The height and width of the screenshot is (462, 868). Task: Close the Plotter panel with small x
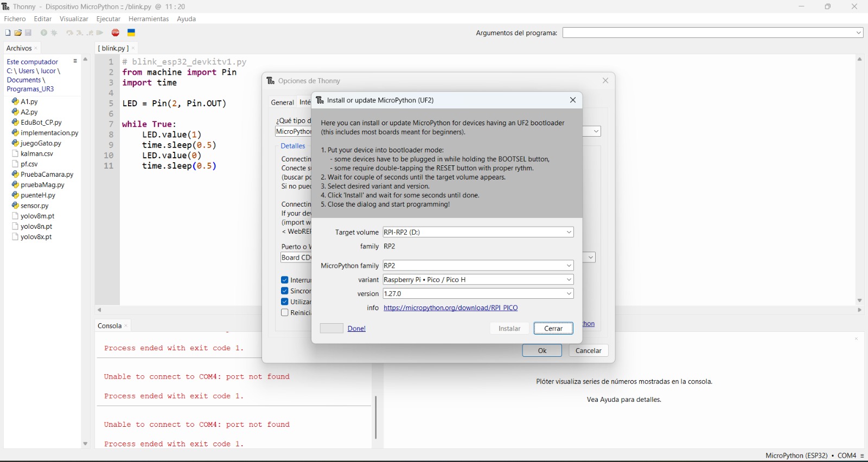click(x=857, y=339)
